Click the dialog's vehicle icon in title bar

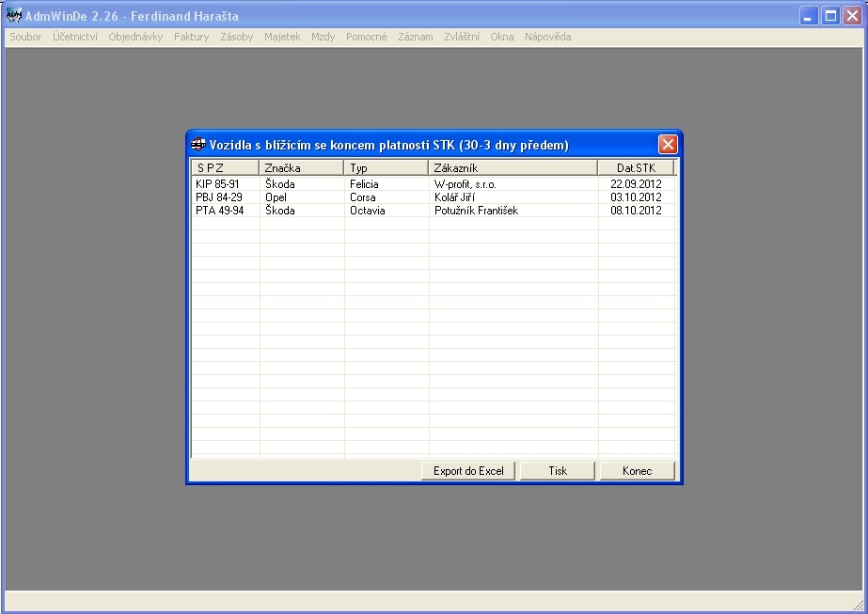tap(198, 145)
